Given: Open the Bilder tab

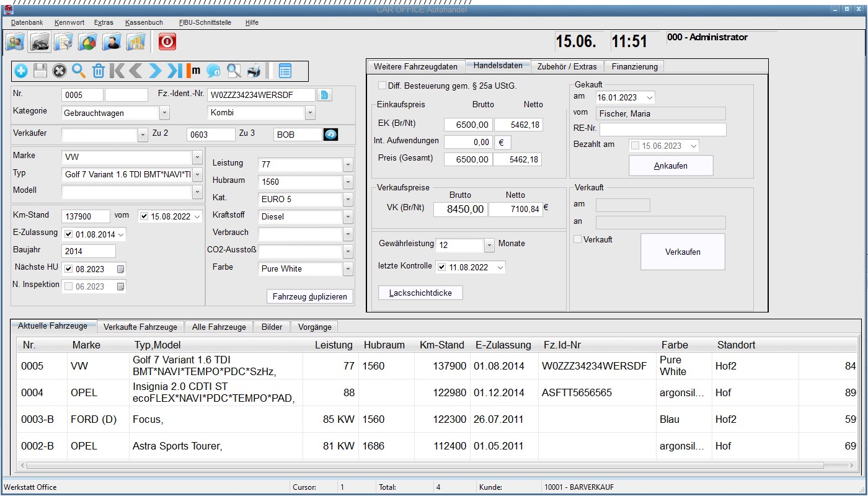Looking at the screenshot, I should (272, 327).
